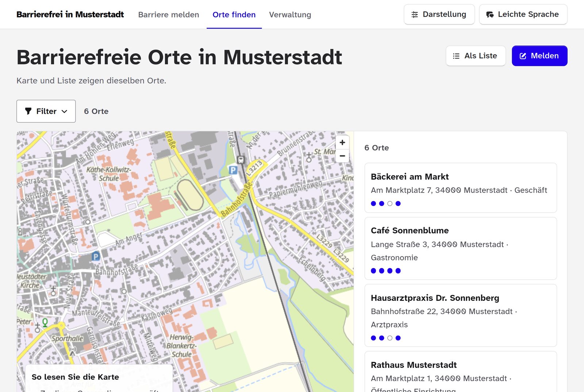
Task: Click the empty dot on Bäckerei card
Action: (x=390, y=203)
